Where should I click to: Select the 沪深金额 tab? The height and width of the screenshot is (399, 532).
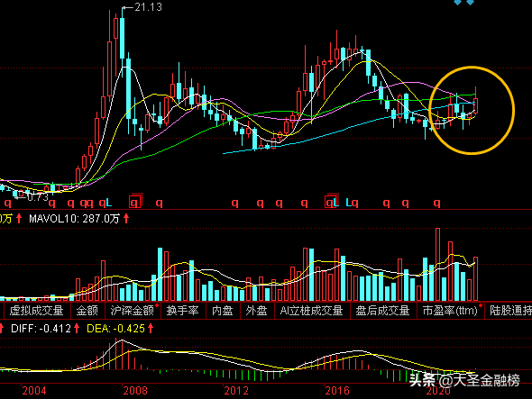tap(133, 311)
